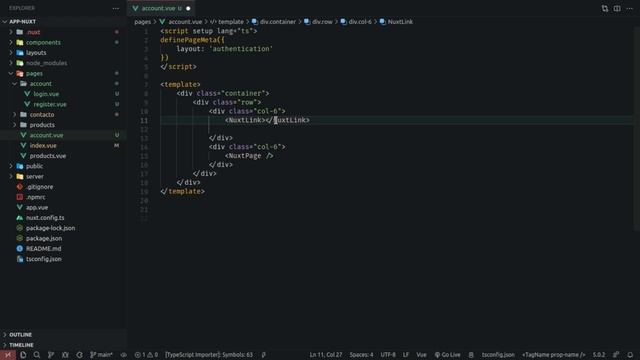This screenshot has height=360, width=640.
Task: Expand the server folder
Action: click(x=11, y=176)
